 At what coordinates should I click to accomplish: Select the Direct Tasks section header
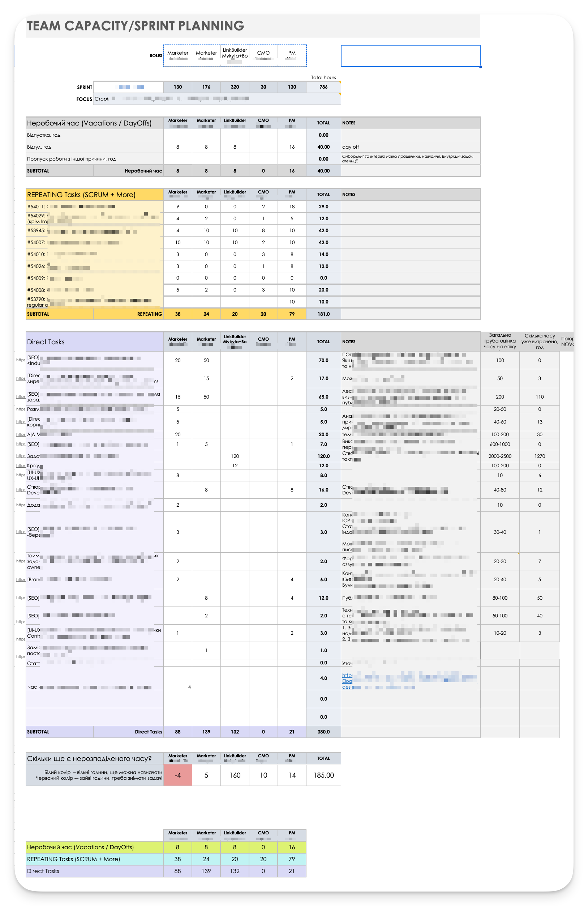94,342
